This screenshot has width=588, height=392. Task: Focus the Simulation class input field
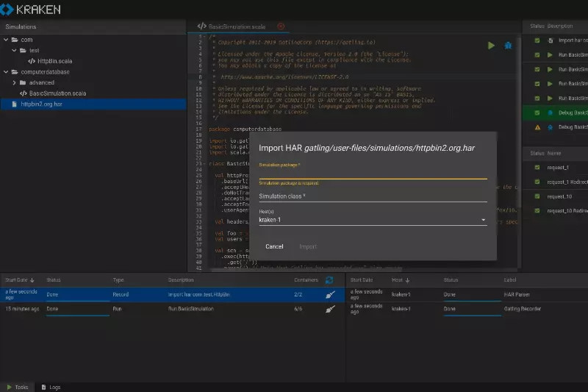point(373,196)
